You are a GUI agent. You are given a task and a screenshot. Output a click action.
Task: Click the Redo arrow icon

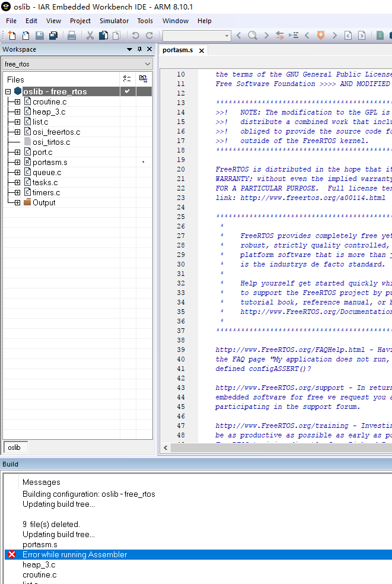(149, 36)
